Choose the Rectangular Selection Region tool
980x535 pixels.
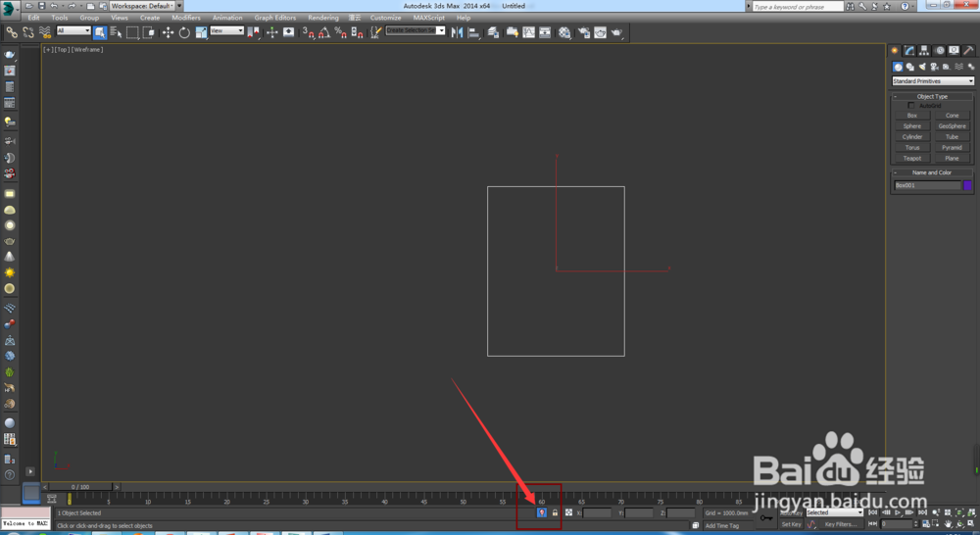[x=132, y=32]
